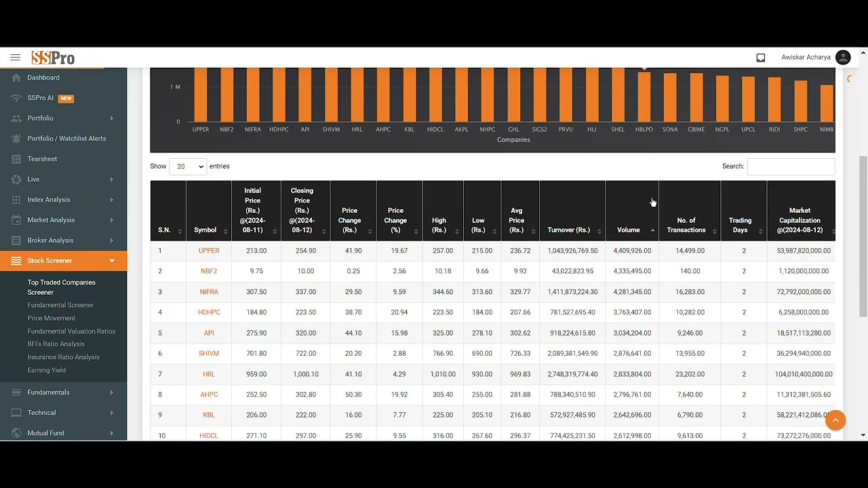The image size is (868, 488).
Task: Click the Tearsheet icon
Action: click(16, 159)
